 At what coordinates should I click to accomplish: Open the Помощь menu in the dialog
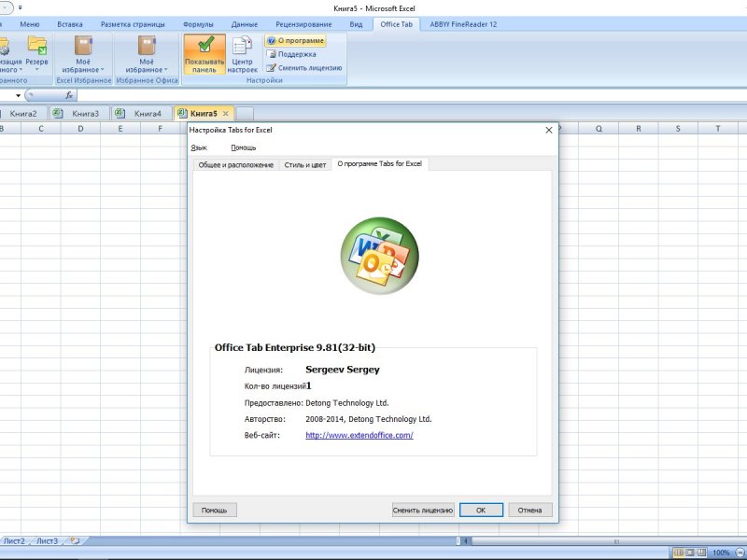[244, 147]
